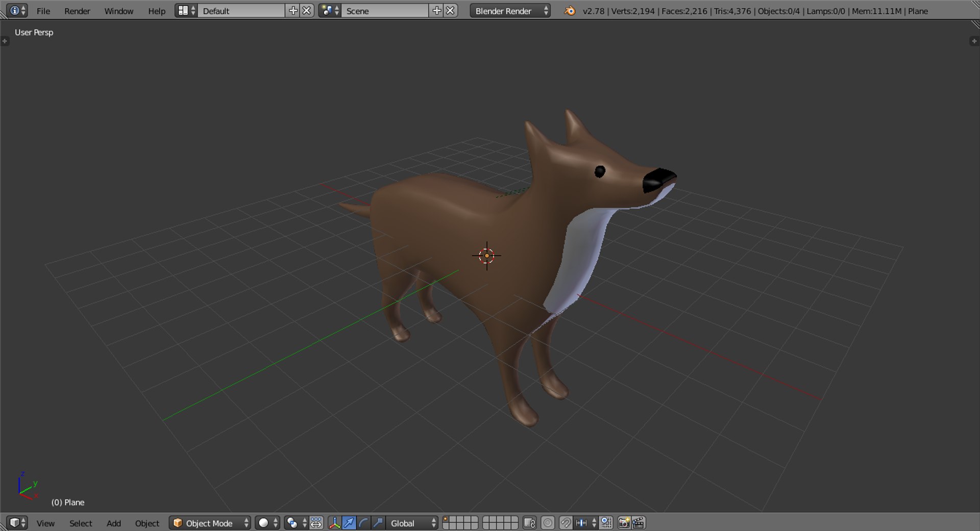The height and width of the screenshot is (531, 980).
Task: Expand the properties region plus tab
Action: [974, 41]
